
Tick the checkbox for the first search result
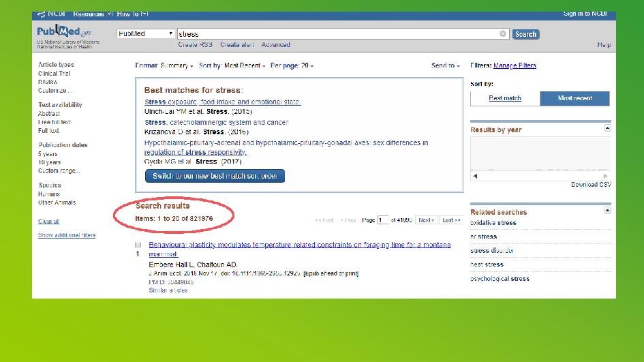coord(138,245)
